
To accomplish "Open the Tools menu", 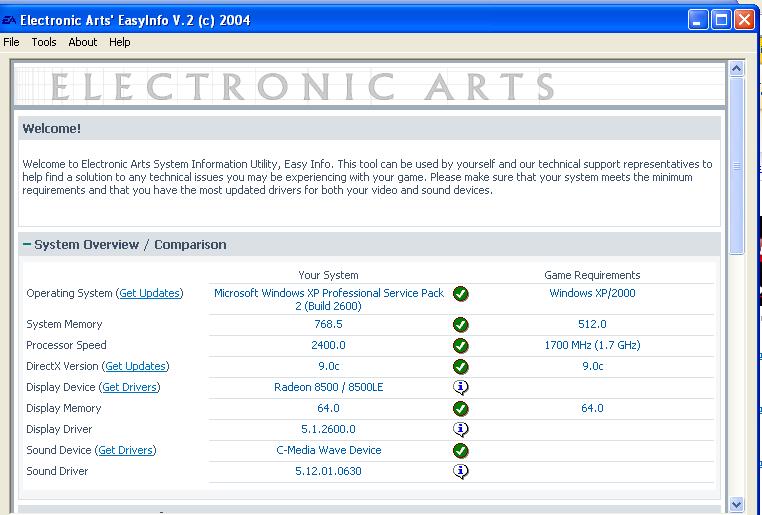I will point(44,42).
